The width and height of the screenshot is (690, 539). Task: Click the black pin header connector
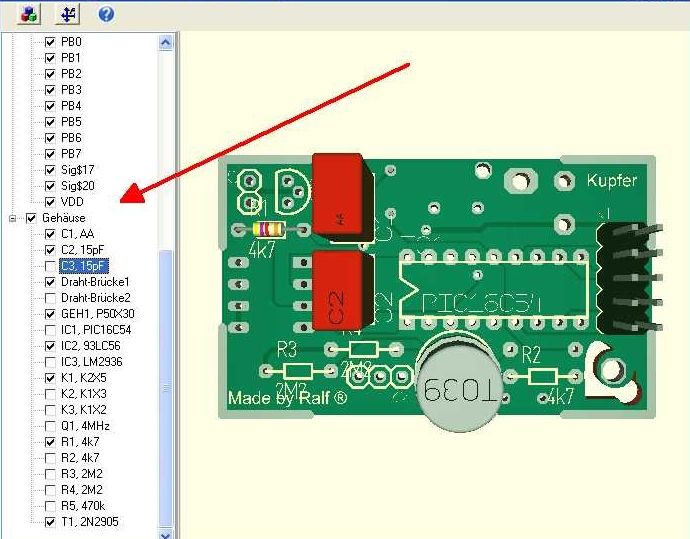coord(625,279)
